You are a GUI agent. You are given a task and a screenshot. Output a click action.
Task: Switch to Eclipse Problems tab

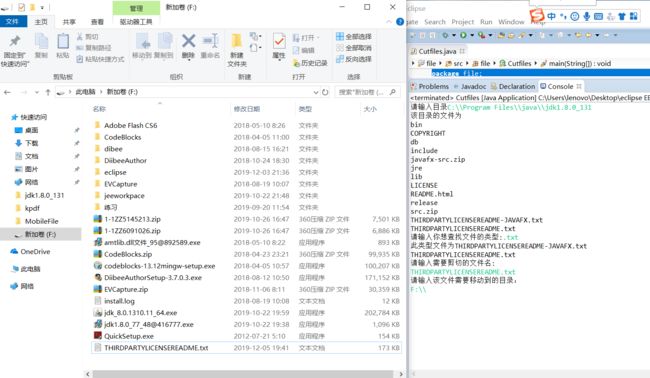click(429, 86)
